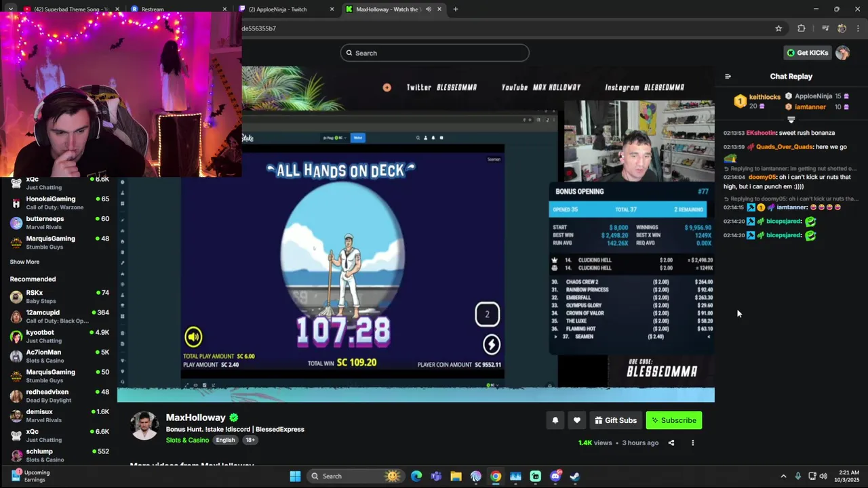Launch Microsoft Edge from taskbar
This screenshot has width=868, height=488.
(x=416, y=476)
